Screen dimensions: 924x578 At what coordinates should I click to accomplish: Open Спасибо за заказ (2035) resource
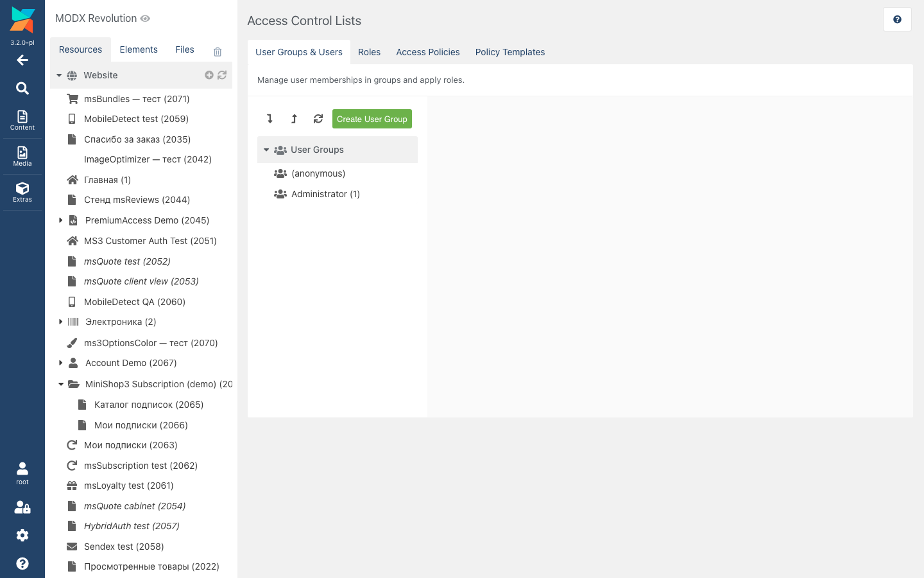[x=137, y=139]
